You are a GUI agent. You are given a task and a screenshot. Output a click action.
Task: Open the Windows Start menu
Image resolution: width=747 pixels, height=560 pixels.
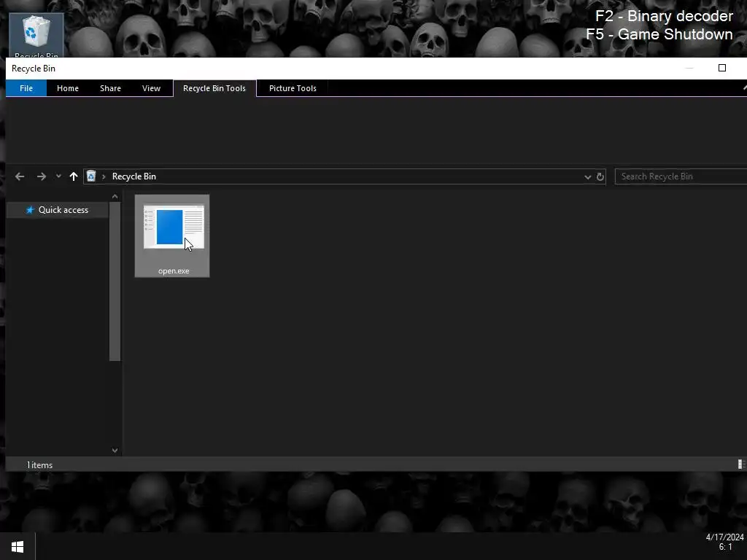coord(18,546)
